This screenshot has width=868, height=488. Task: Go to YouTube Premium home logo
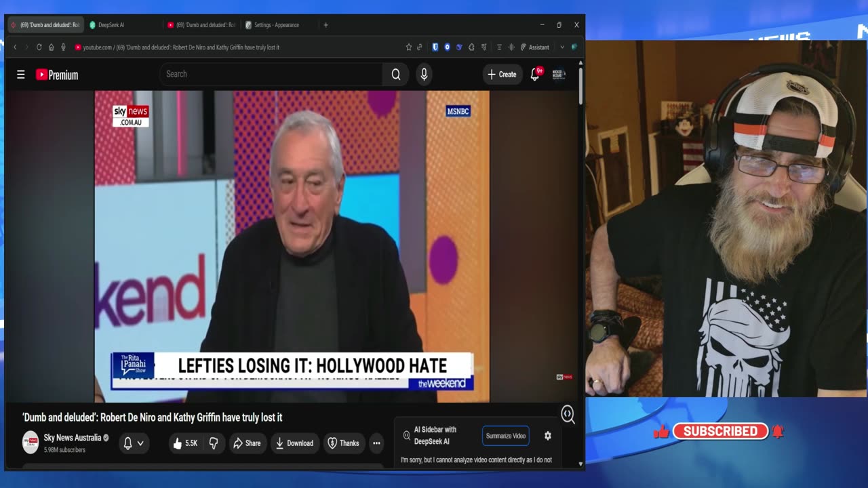click(57, 75)
